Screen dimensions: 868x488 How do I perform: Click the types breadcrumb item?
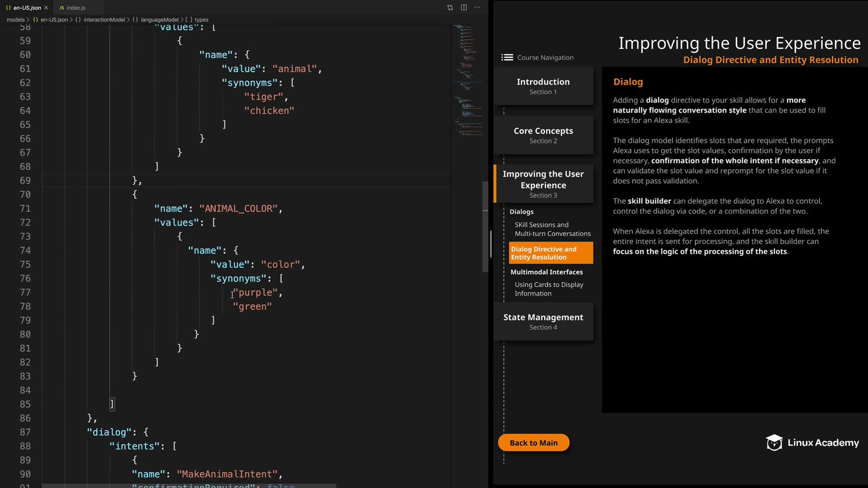(x=201, y=20)
